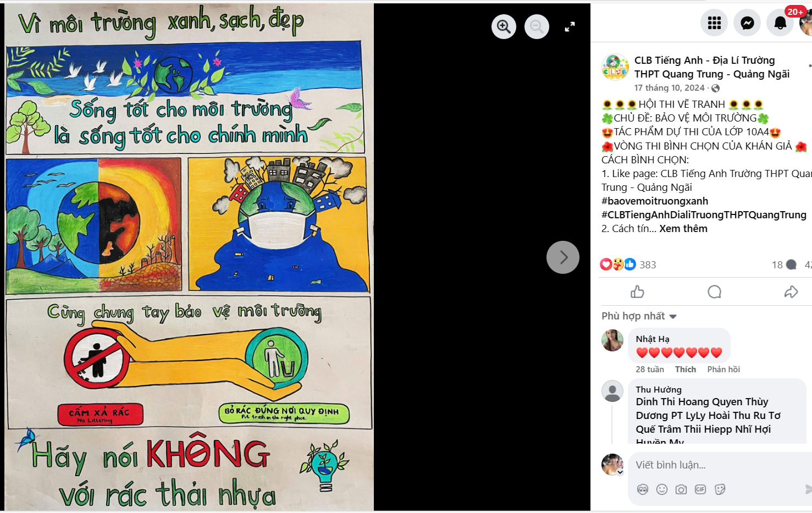Open hashtag #baovemoitruongxanh
Viewport: 812px width, 513px height.
pos(655,201)
